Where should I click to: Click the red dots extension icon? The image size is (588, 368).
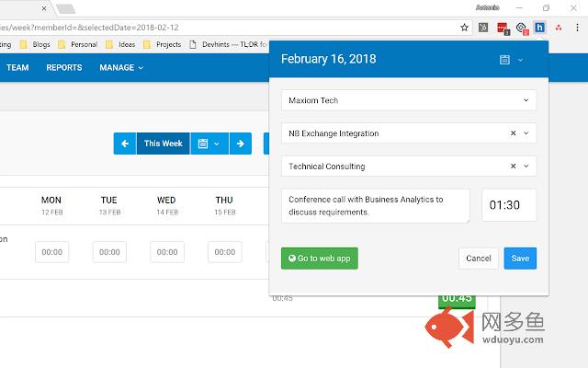pyautogui.click(x=559, y=28)
